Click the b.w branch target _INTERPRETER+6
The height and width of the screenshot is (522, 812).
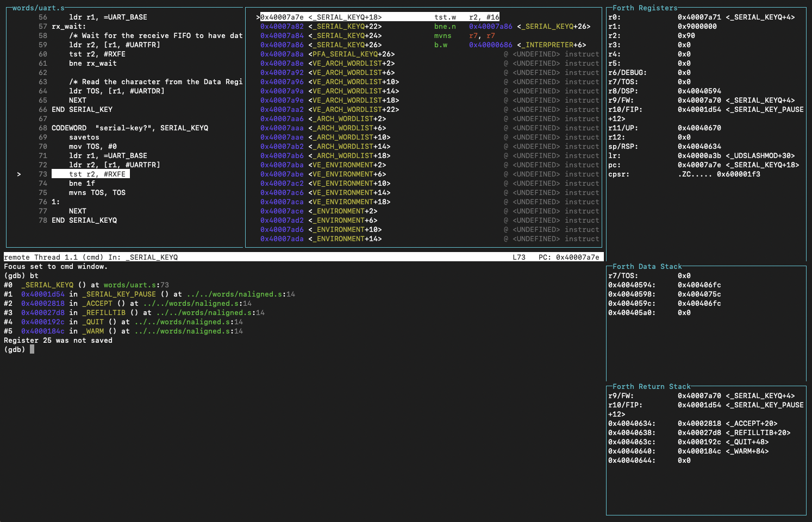[551, 45]
